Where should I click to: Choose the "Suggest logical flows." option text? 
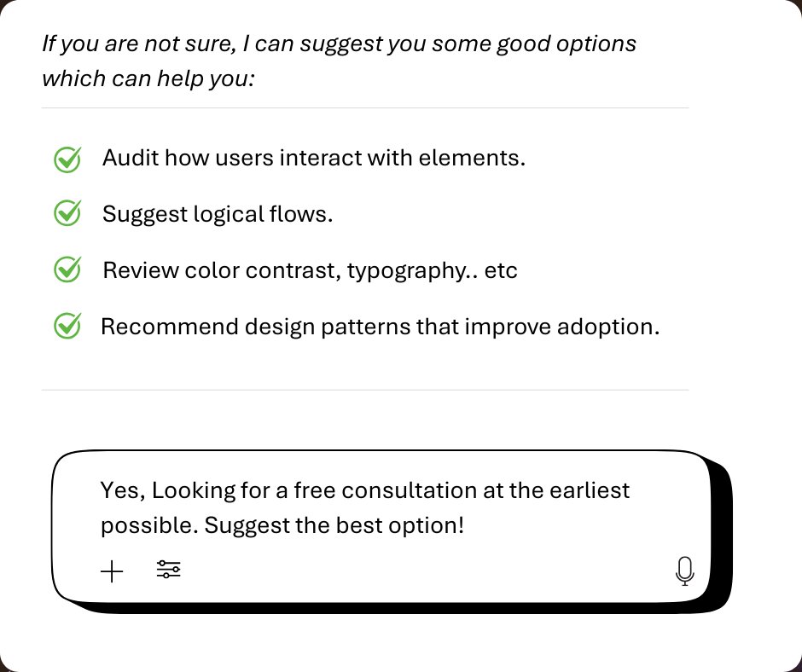click(x=217, y=213)
